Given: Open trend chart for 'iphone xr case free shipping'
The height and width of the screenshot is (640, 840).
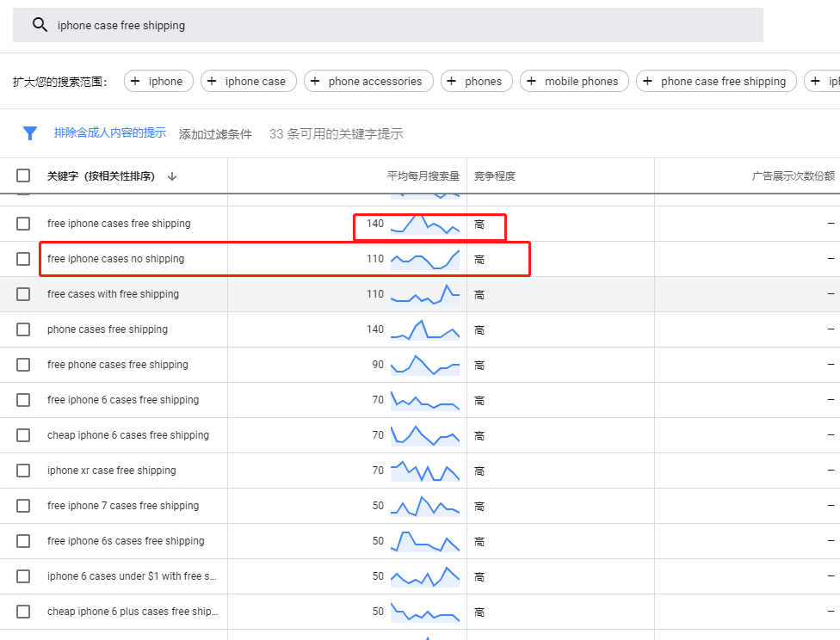Looking at the screenshot, I should 425,471.
